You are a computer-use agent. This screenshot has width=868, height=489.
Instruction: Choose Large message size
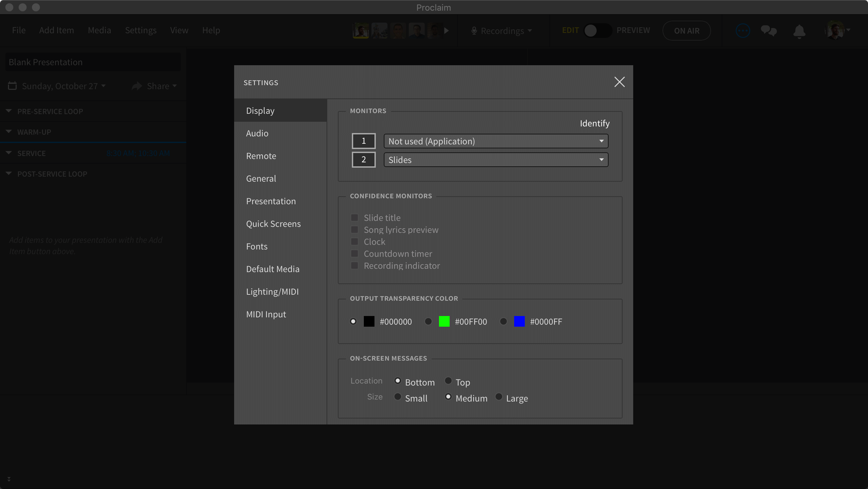click(x=499, y=397)
